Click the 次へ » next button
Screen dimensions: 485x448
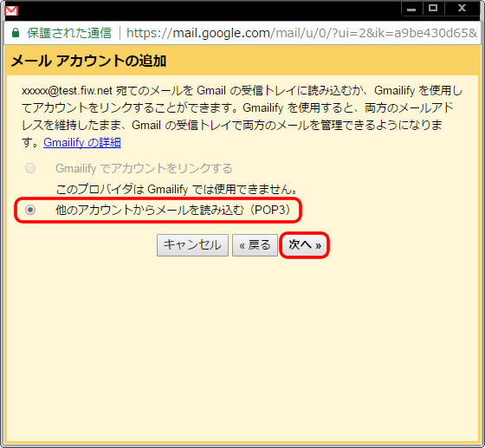click(304, 245)
